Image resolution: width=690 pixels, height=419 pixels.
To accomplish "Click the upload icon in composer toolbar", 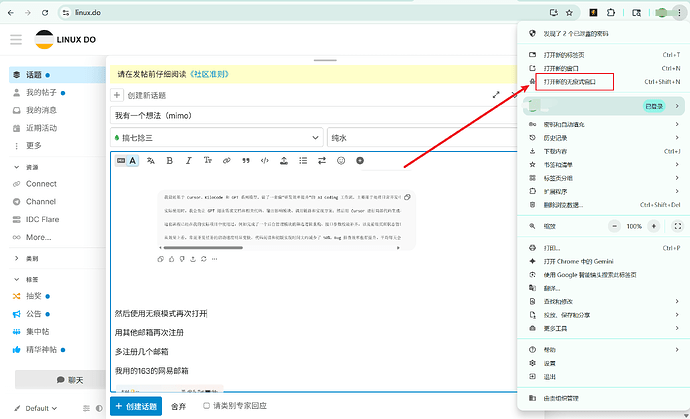I will pos(284,161).
